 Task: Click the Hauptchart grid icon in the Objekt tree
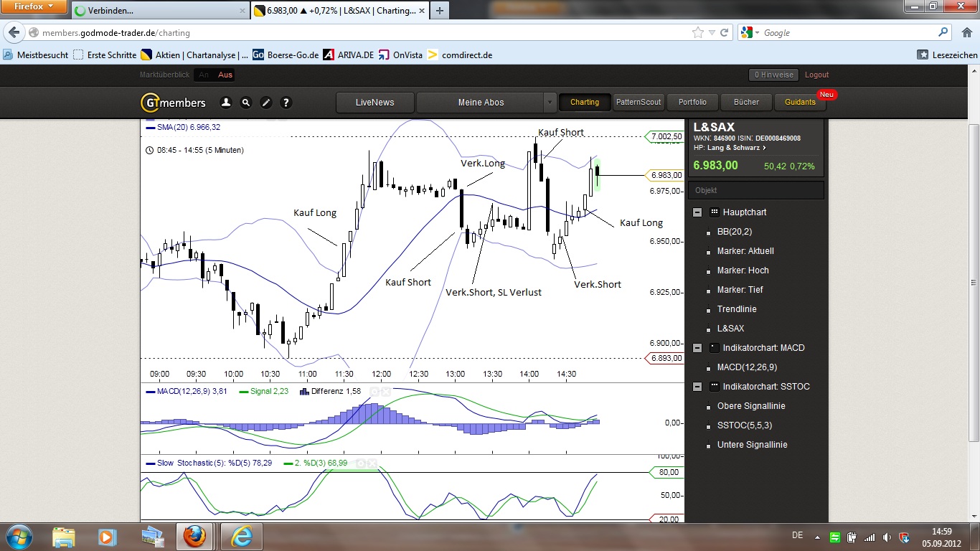(714, 212)
